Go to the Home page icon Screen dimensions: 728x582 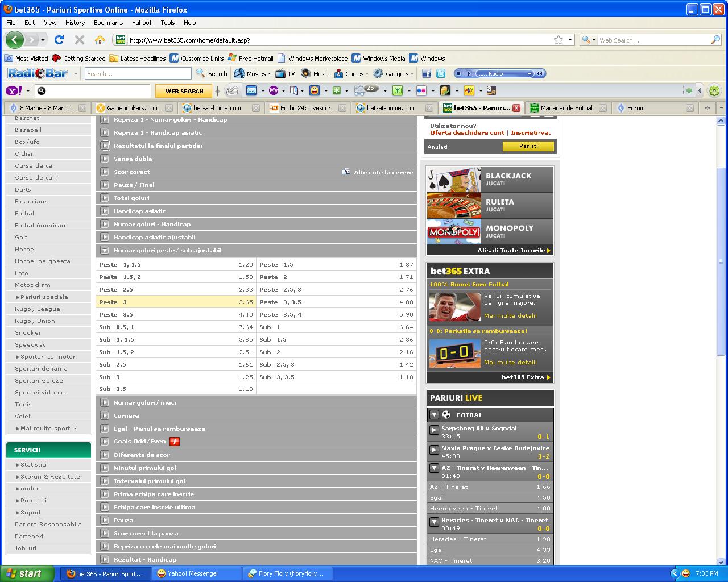coord(100,40)
